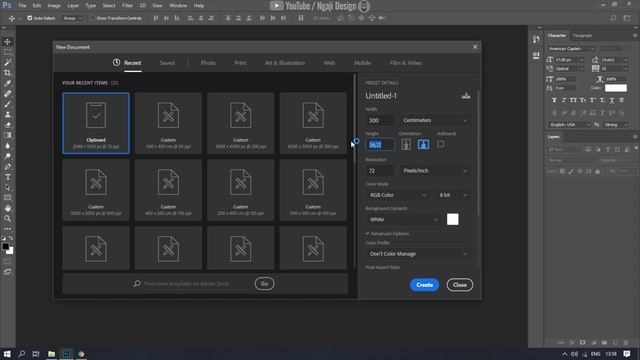This screenshot has width=640, height=360.
Task: Open the Paragraph panel tab
Action: 582,36
